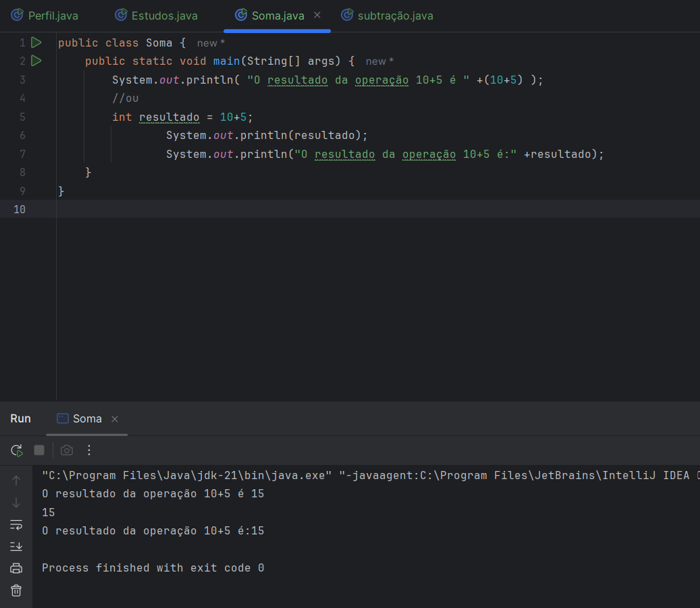The height and width of the screenshot is (608, 700).
Task: Close the Soma.java editor tab
Action: click(317, 15)
